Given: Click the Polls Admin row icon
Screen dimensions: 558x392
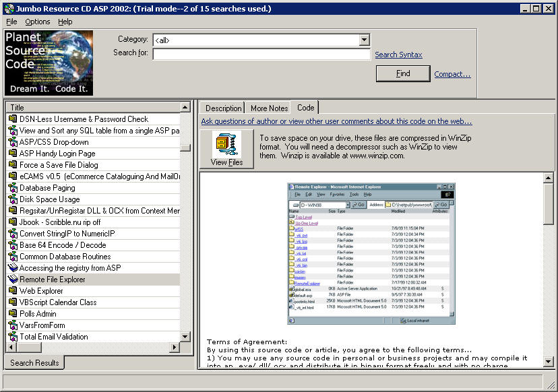Looking at the screenshot, I should [x=13, y=313].
